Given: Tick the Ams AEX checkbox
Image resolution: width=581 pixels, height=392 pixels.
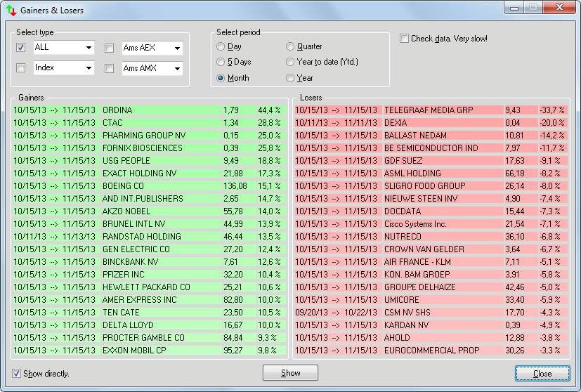Looking at the screenshot, I should (x=109, y=48).
